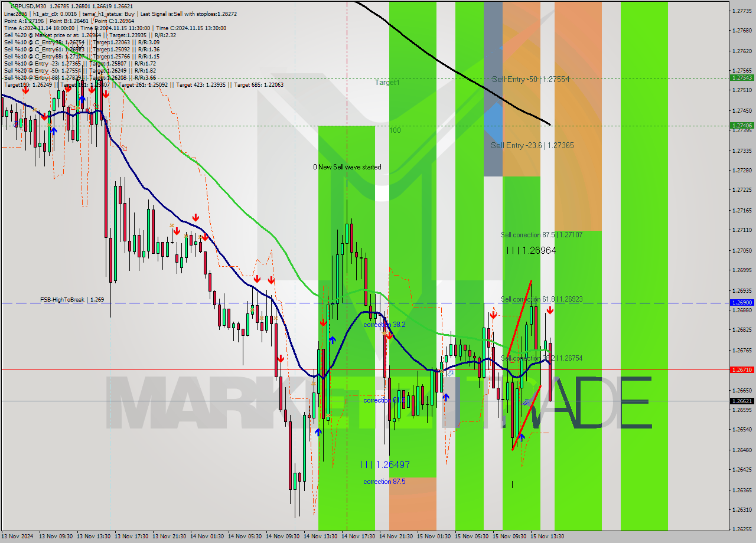Click the '15 Nov 05:30' time axis label
756x543 pixels.
click(472, 537)
